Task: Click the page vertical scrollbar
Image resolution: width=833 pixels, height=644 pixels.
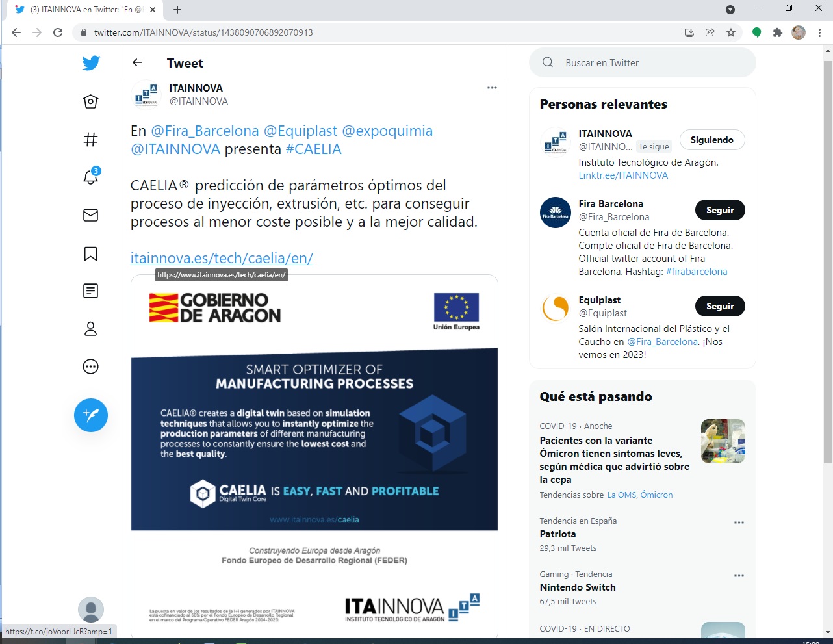Action: click(828, 262)
